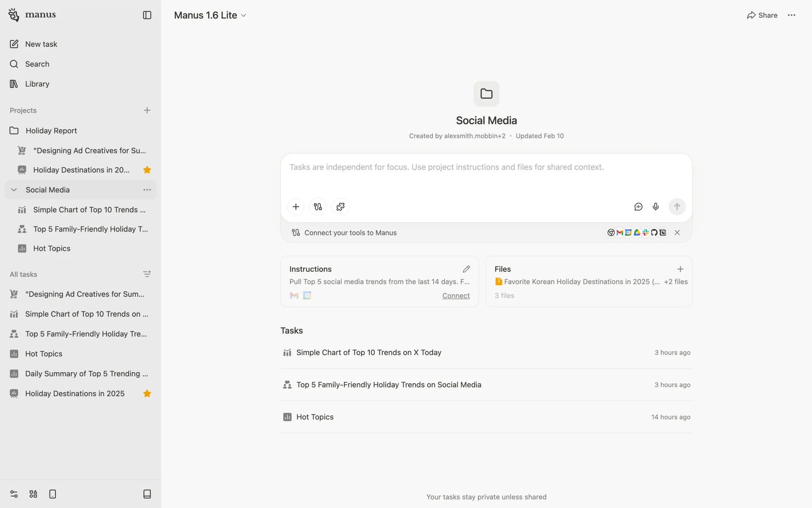
Task: Open the Manus 1.6 Lite model dropdown
Action: point(210,15)
